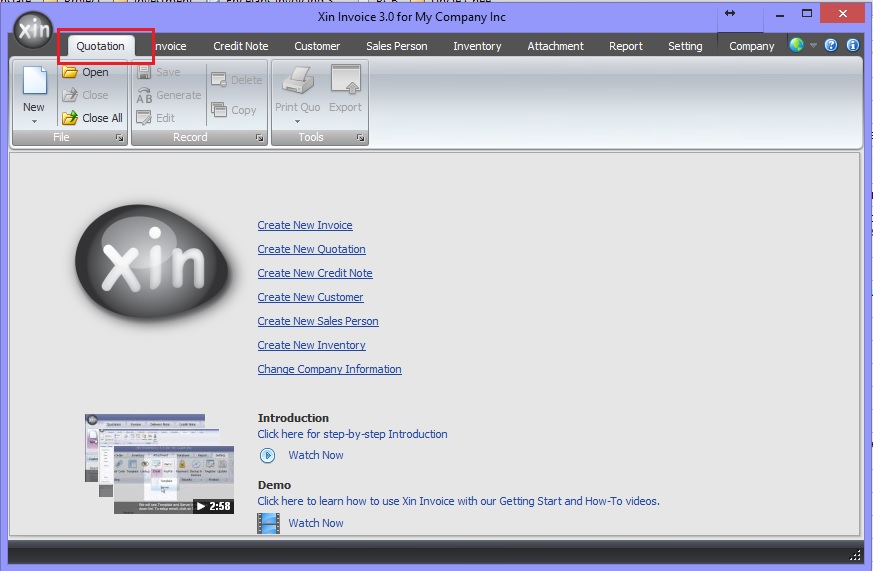Open File group dialog launcher
The height and width of the screenshot is (571, 873).
tap(119, 137)
